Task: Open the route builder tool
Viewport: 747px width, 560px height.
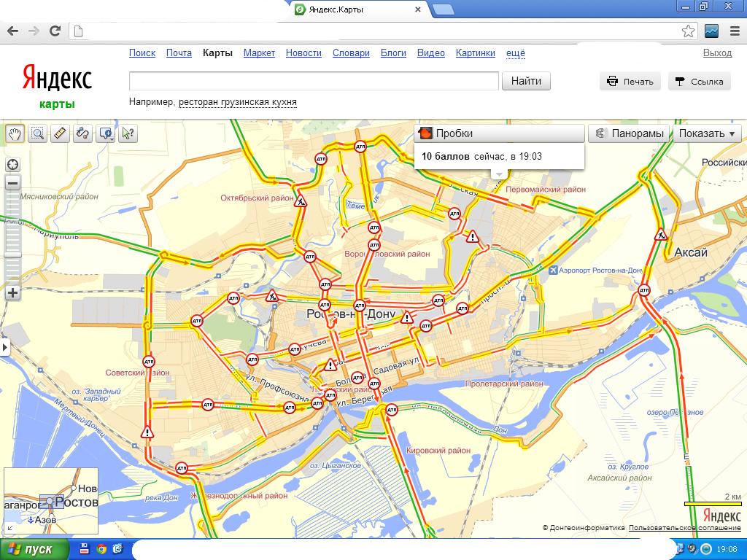Action: [82, 133]
